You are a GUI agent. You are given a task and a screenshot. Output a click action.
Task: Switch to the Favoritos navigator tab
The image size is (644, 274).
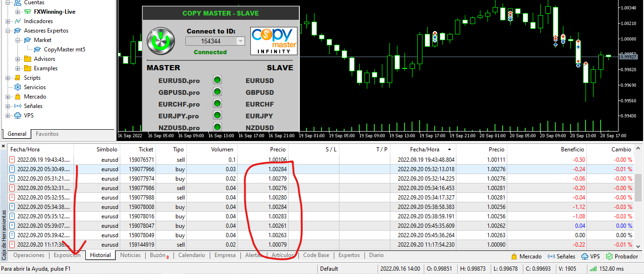pyautogui.click(x=47, y=134)
